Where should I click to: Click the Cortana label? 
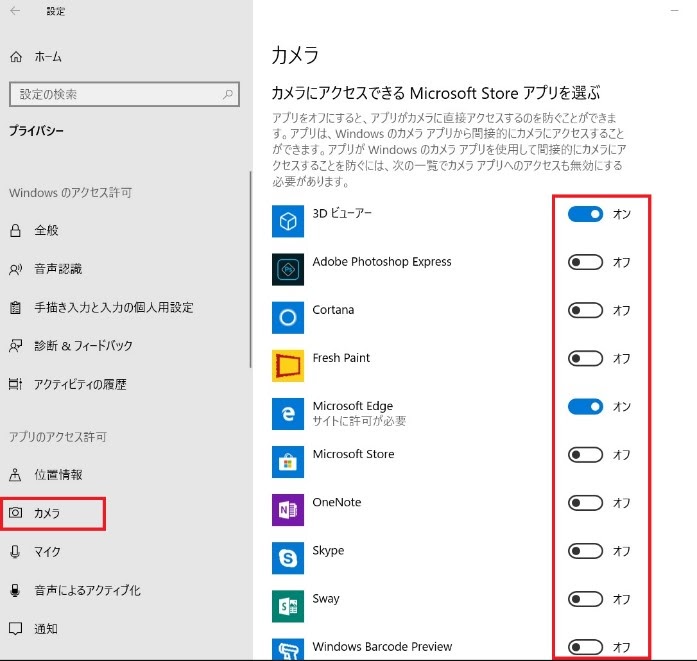tap(333, 310)
